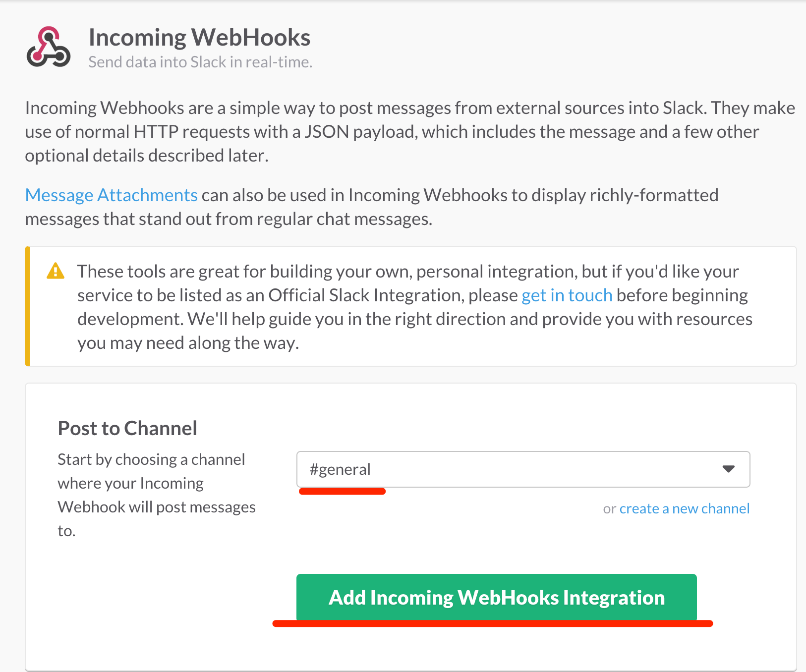Click the red underline beneath #general
Viewport: 806px width, 672px height.
click(x=342, y=492)
